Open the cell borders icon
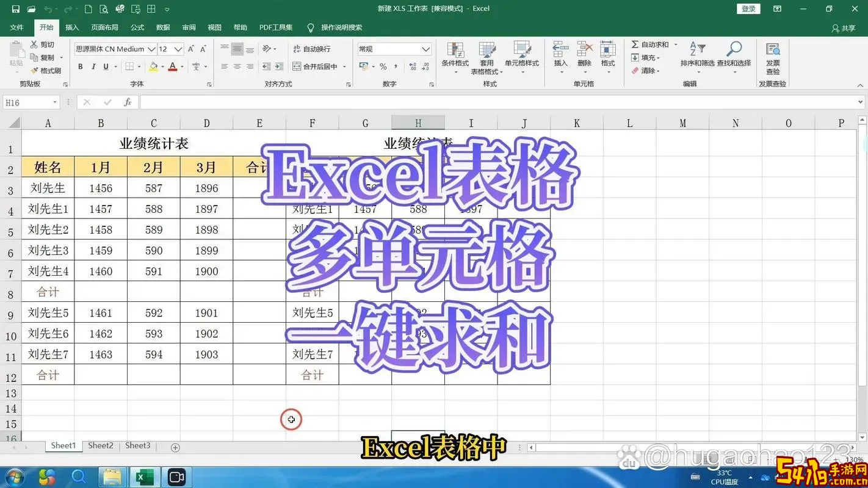Image resolution: width=868 pixels, height=488 pixels. coord(130,66)
